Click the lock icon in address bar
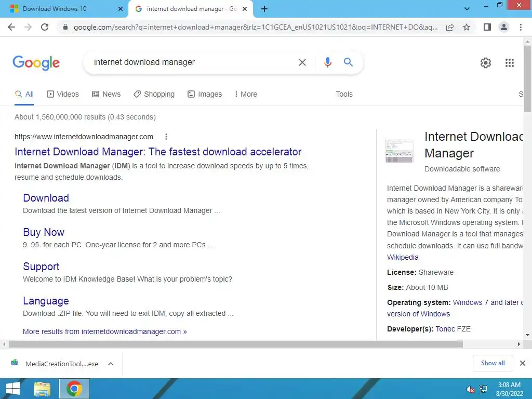The width and height of the screenshot is (532, 399). [65, 27]
